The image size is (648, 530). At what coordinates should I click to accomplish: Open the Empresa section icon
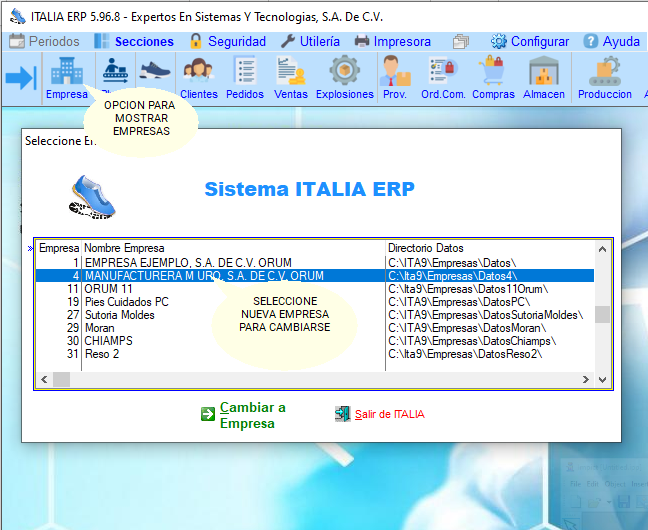coord(67,78)
